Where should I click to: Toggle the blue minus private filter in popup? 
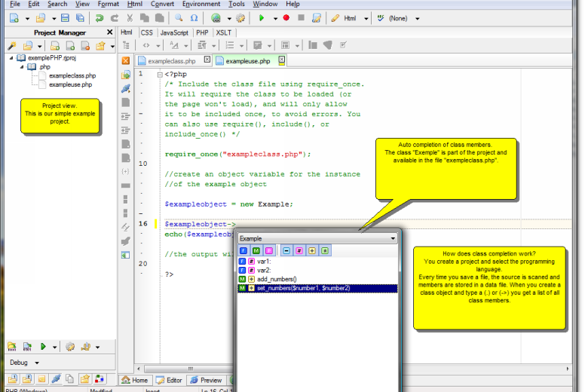(286, 250)
